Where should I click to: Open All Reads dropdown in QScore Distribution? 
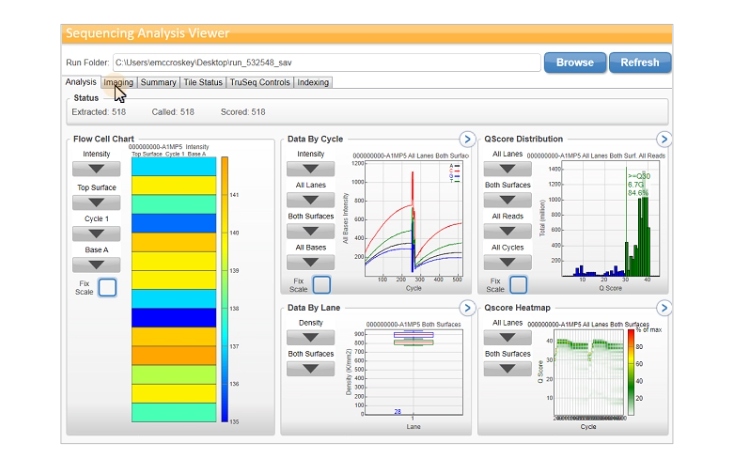coord(508,231)
